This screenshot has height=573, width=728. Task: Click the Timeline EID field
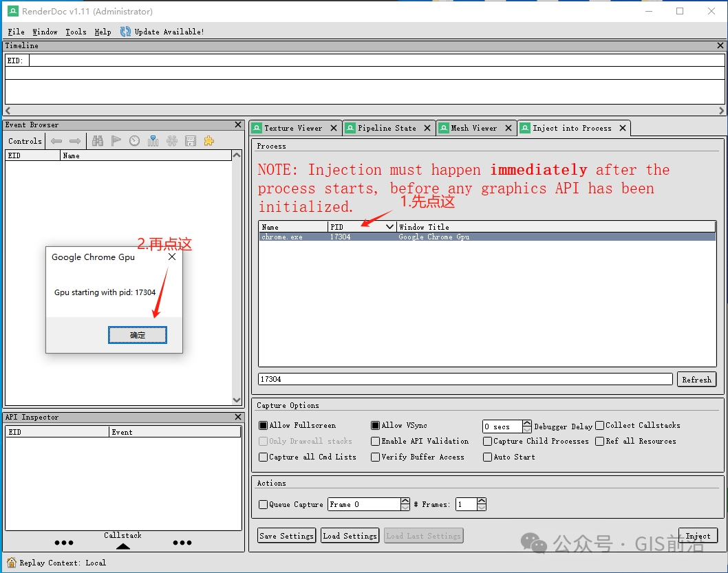coord(376,61)
